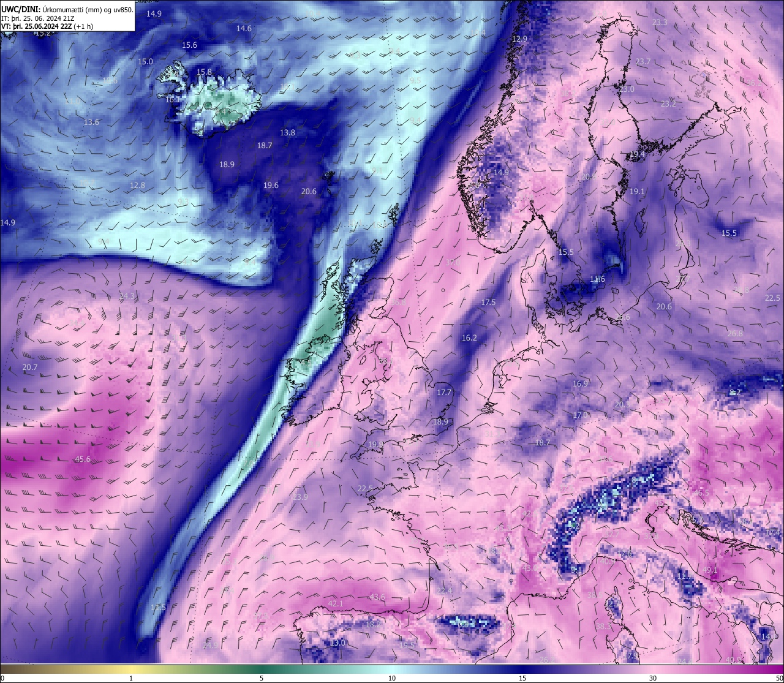
Task: Select the 10 tick on the color scale
Action: tap(392, 678)
